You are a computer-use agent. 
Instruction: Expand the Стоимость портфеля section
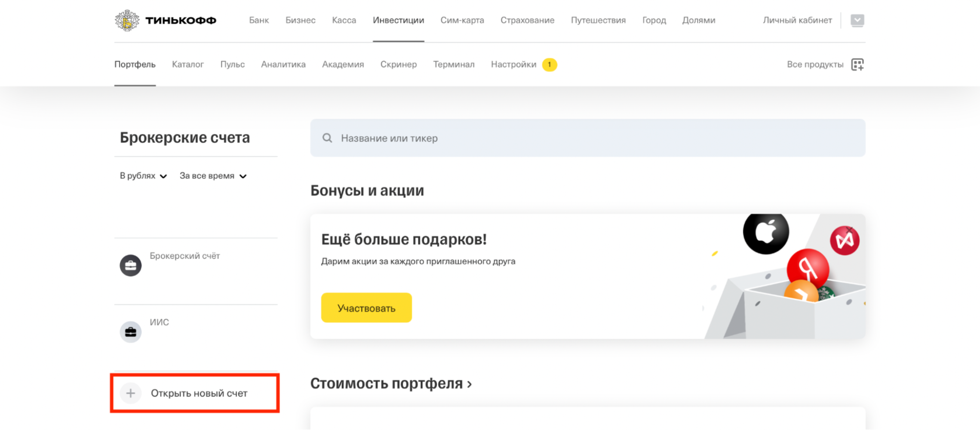[x=391, y=383]
